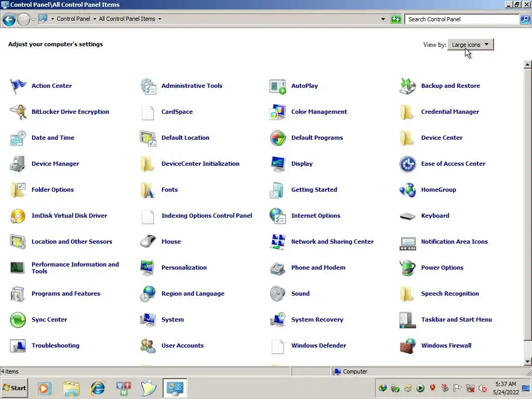
Task: Open the Programs and Features icon
Action: [x=18, y=294]
